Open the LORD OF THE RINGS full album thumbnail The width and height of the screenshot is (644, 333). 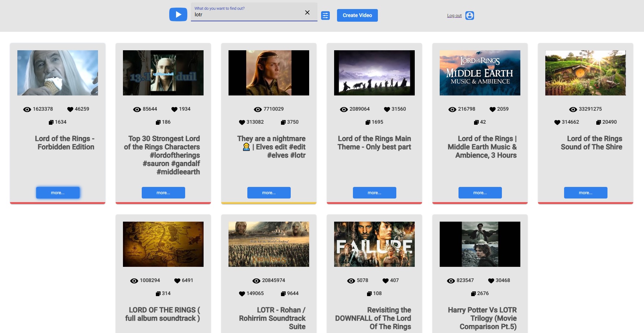163,244
